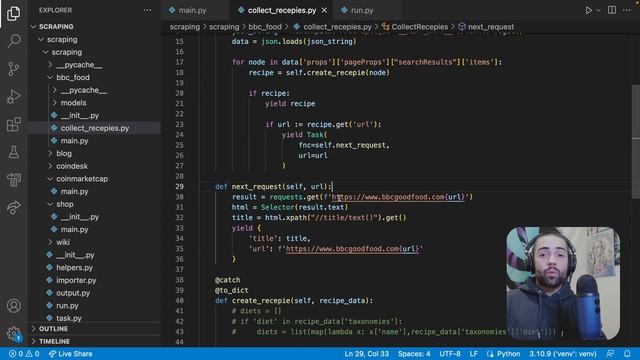Expand the wiki folder
The image size is (640, 360).
pyautogui.click(x=63, y=242)
